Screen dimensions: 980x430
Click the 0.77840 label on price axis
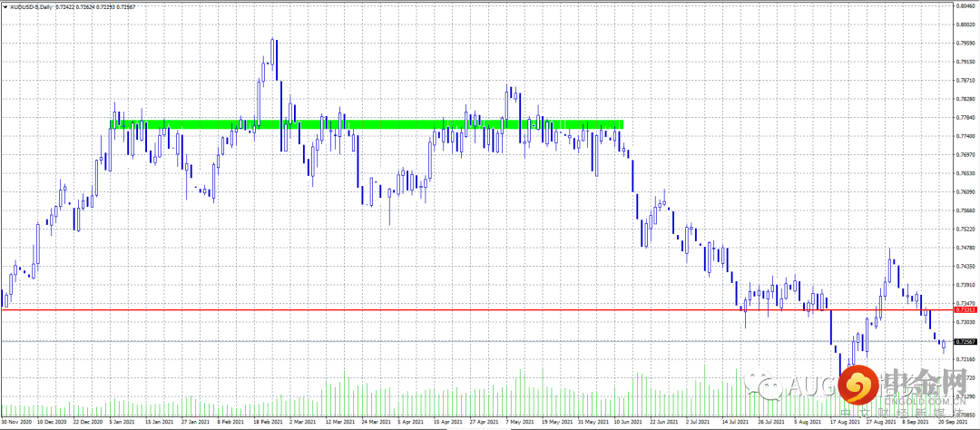pos(965,117)
